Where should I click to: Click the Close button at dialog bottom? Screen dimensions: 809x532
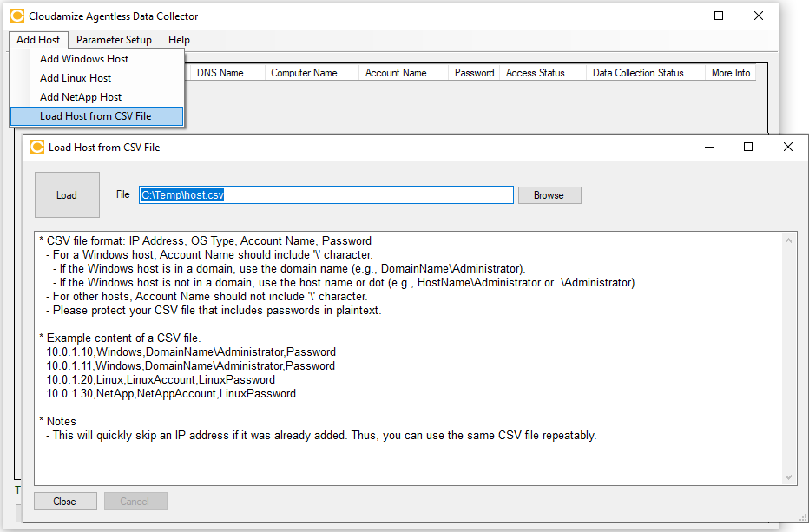[64, 502]
